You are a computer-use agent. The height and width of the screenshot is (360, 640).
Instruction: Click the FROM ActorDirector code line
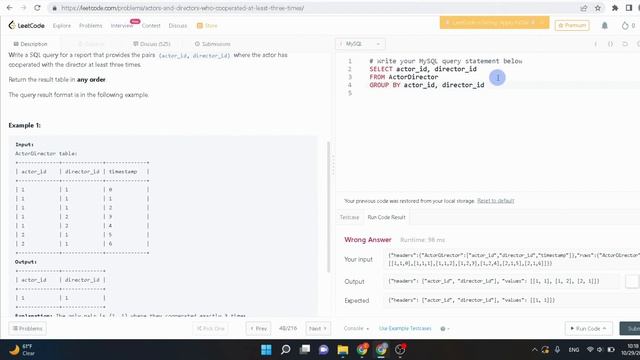[404, 77]
